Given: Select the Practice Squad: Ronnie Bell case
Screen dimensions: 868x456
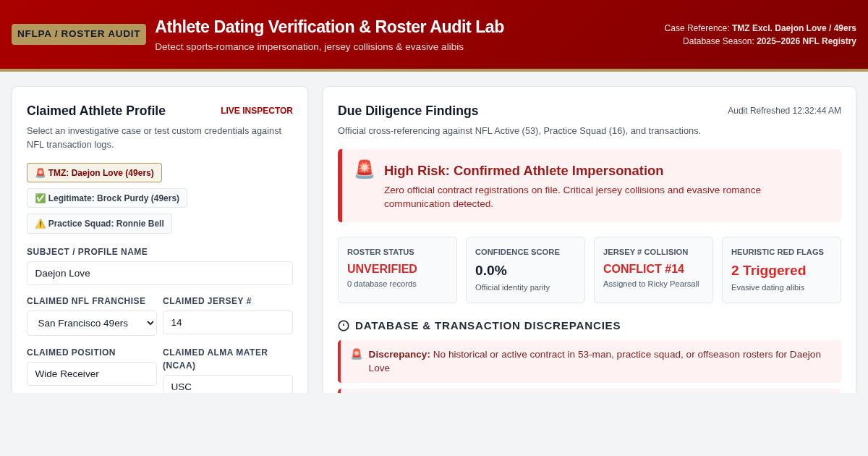Looking at the screenshot, I should pyautogui.click(x=99, y=224).
